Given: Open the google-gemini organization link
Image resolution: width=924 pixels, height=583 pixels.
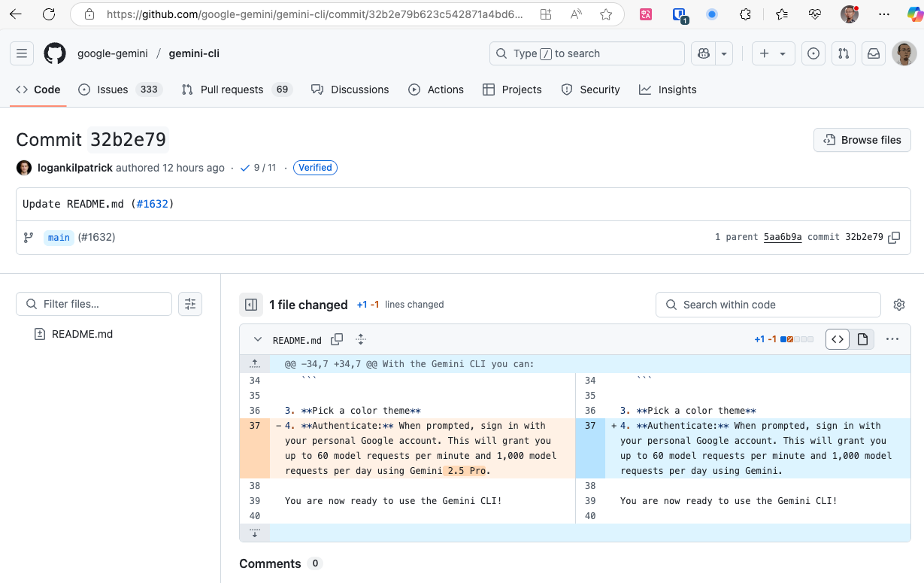Looking at the screenshot, I should (113, 53).
